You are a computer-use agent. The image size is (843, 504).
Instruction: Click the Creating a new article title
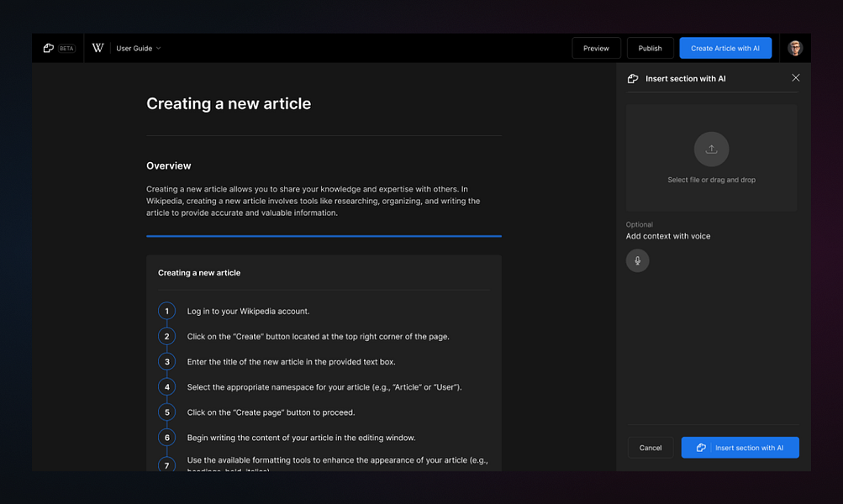[229, 103]
